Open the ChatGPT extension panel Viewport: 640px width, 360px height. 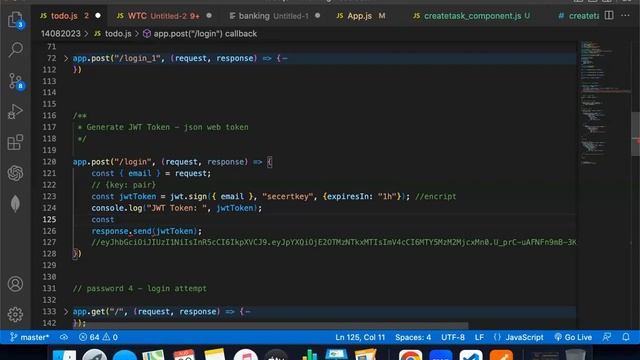[x=15, y=173]
